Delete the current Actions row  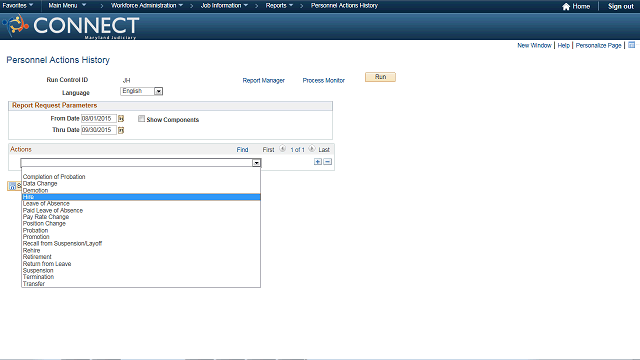tap(327, 162)
